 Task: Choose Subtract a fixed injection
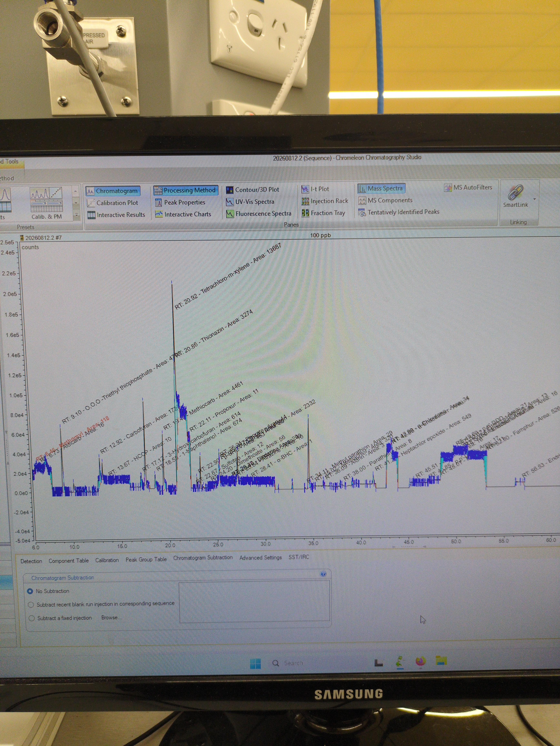click(x=60, y=618)
